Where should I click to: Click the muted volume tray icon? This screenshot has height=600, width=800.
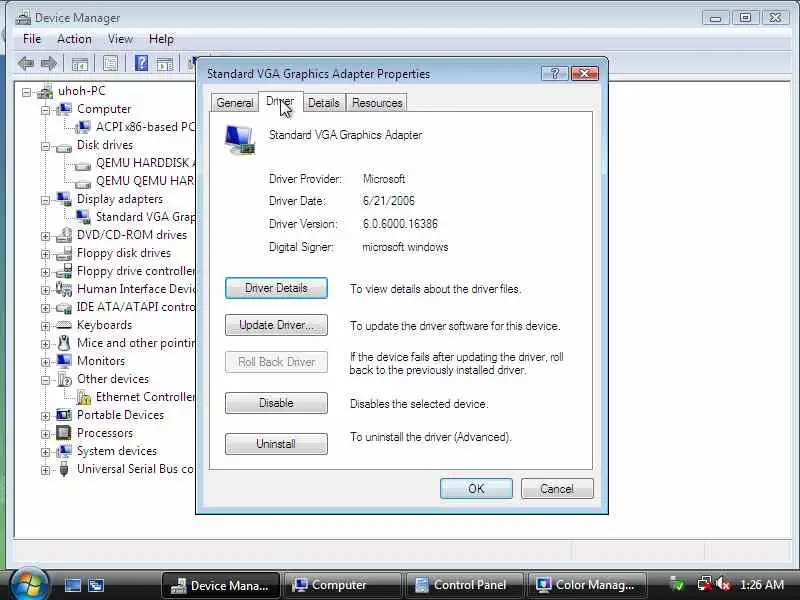point(723,585)
